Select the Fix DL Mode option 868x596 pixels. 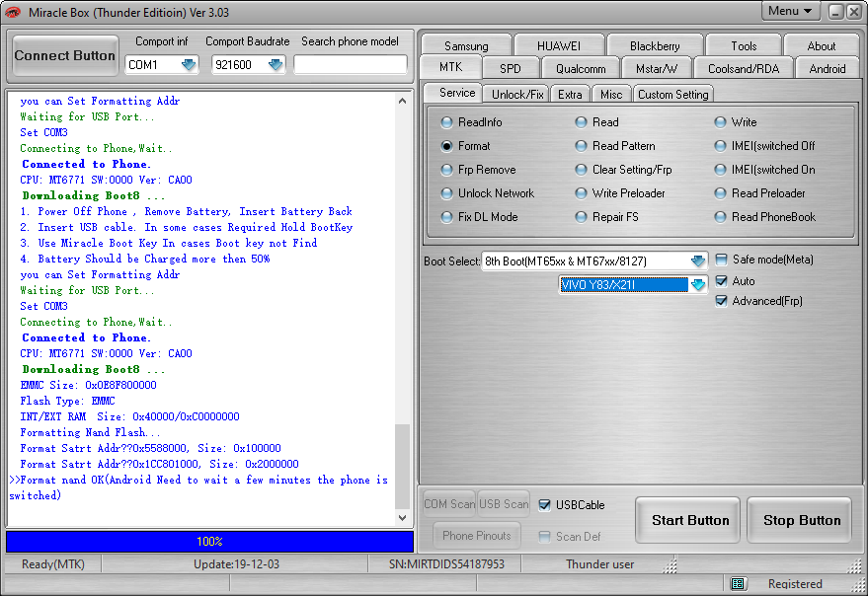[479, 217]
